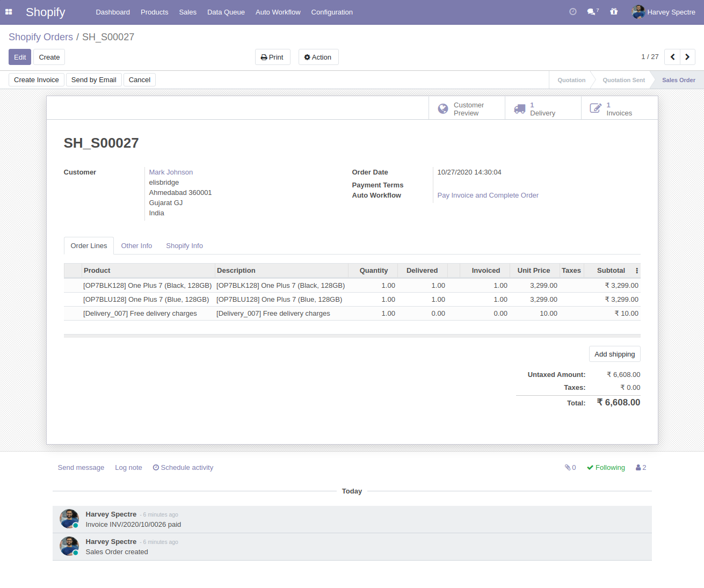
Task: Click Schedule activity in chatter
Action: [183, 468]
